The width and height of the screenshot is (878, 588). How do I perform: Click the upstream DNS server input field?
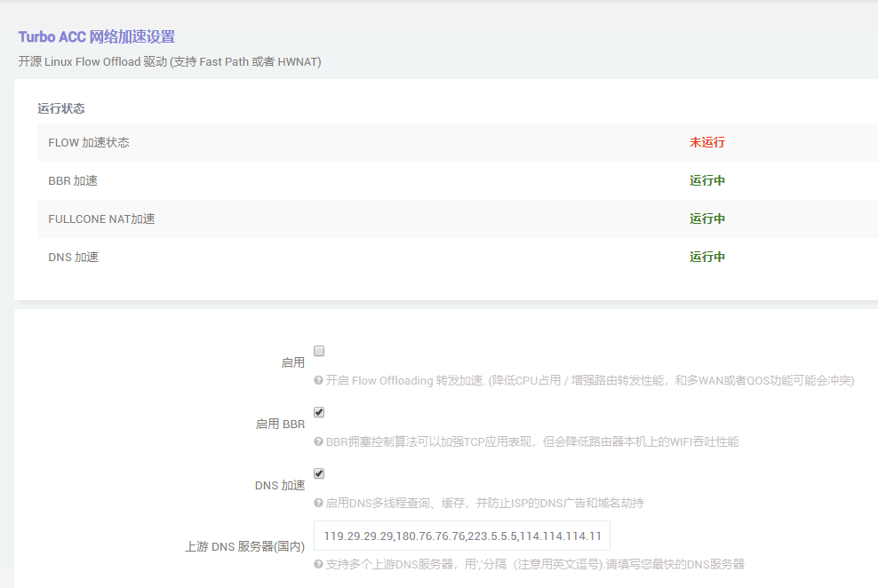462,536
